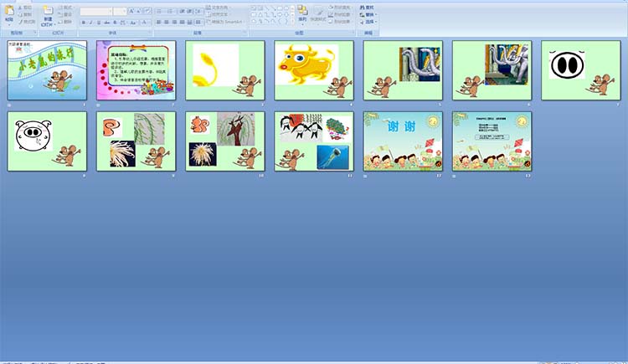
Task: Click the Shape Fill option
Action: [341, 8]
